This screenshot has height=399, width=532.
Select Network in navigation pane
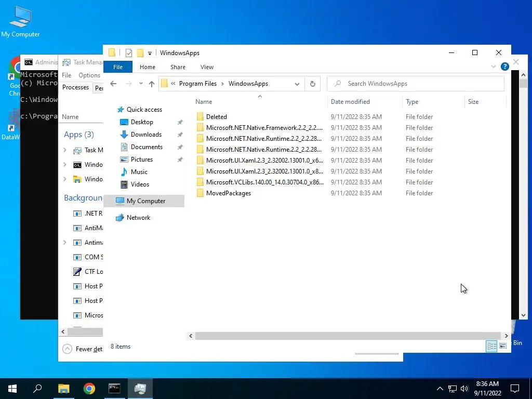pyautogui.click(x=138, y=218)
